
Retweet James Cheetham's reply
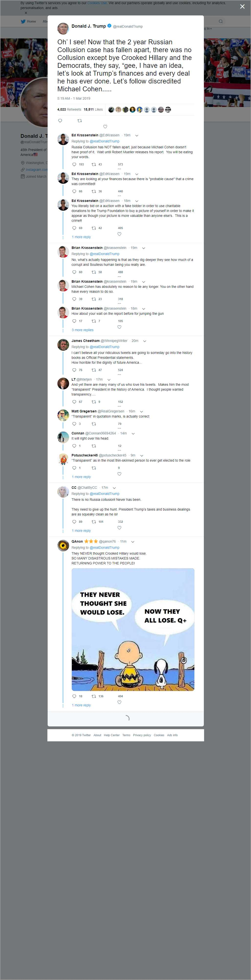(x=94, y=370)
